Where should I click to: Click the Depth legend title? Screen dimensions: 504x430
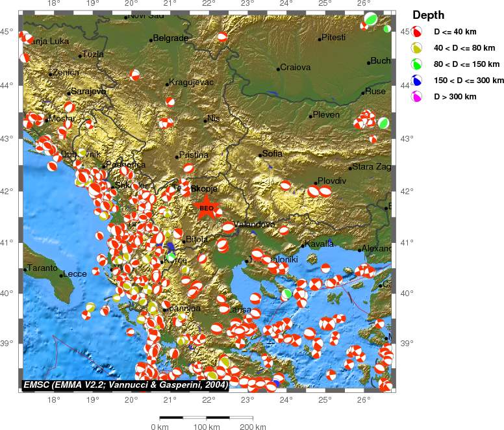coord(428,15)
